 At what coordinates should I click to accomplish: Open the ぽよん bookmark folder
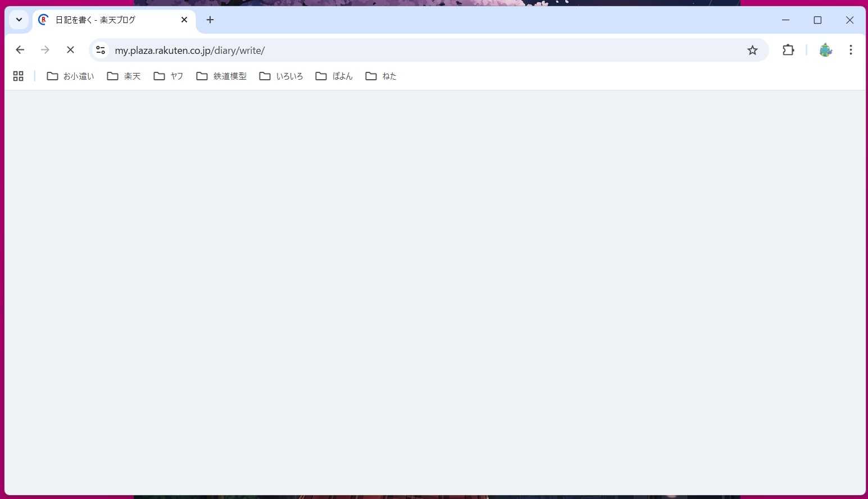[x=334, y=76]
